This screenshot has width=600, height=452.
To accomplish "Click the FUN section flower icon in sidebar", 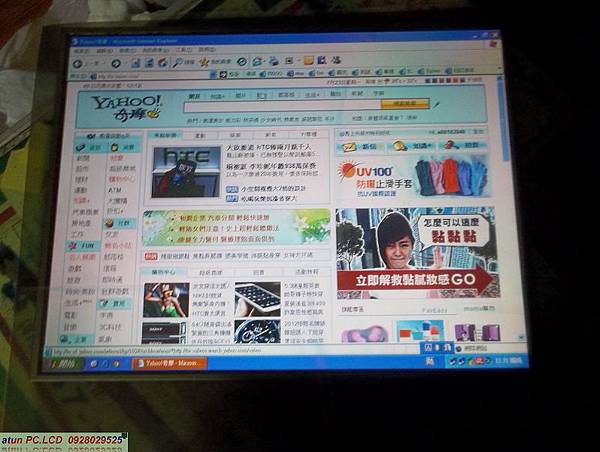I will (x=73, y=245).
